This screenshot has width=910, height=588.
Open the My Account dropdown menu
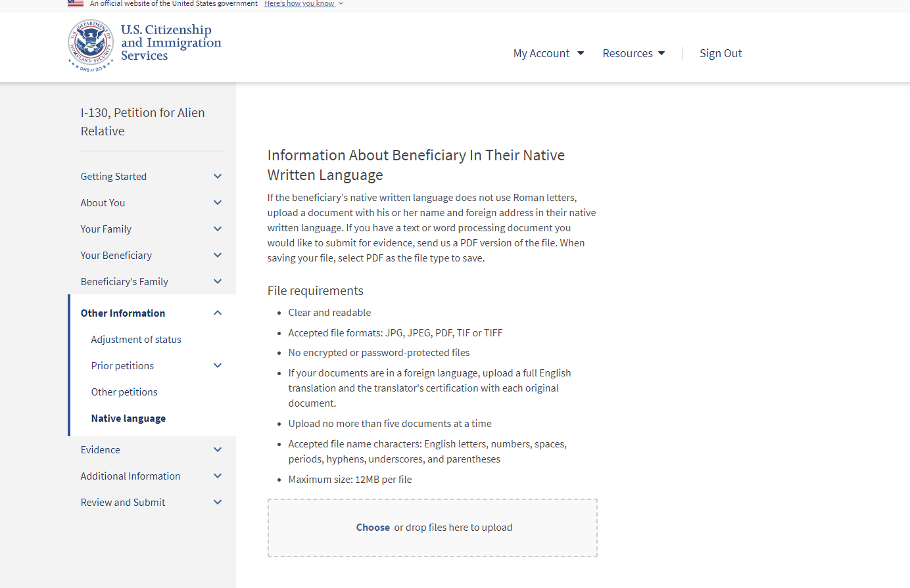548,53
